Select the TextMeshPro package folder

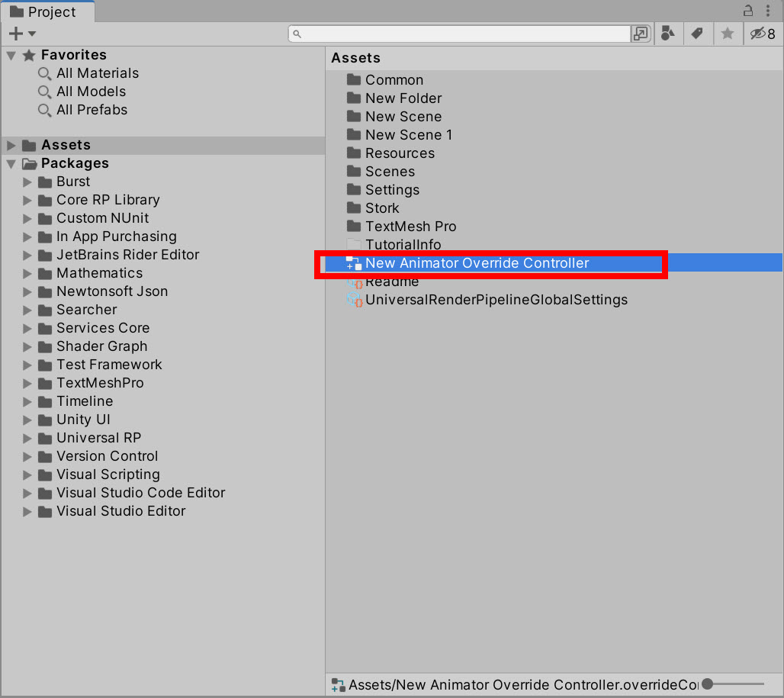100,383
